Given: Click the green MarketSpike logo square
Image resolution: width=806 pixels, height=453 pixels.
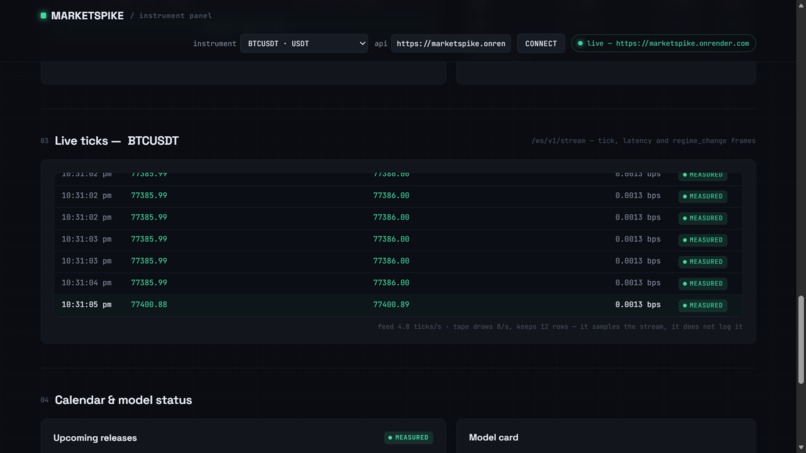Looking at the screenshot, I should coord(43,15).
